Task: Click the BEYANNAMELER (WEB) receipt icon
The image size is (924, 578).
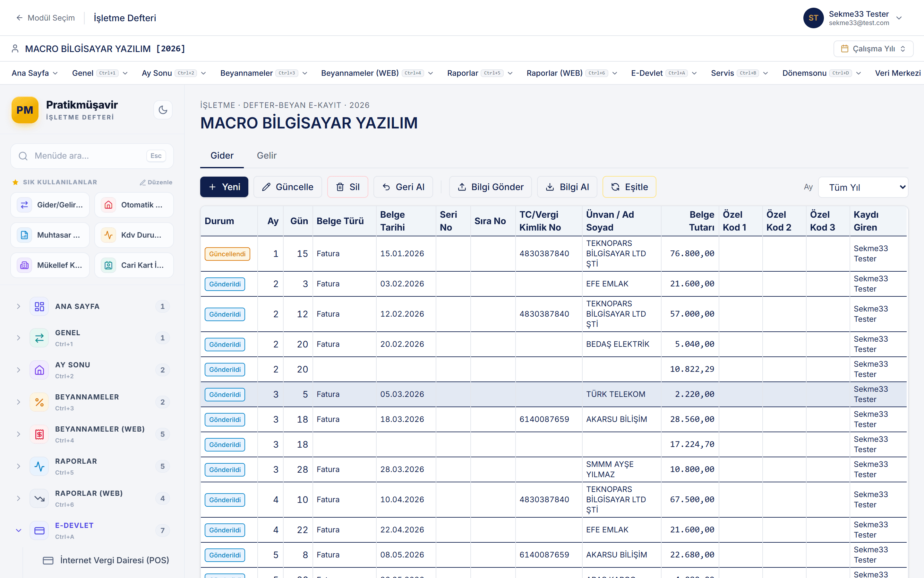Action: click(39, 434)
